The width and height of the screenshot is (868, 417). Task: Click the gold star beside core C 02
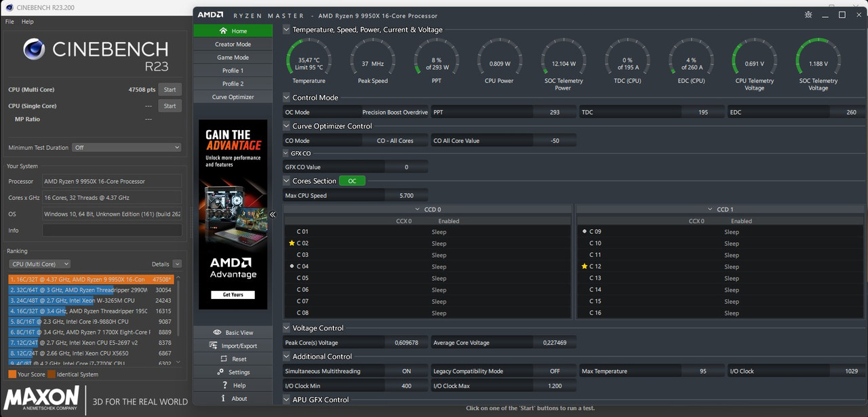point(292,243)
